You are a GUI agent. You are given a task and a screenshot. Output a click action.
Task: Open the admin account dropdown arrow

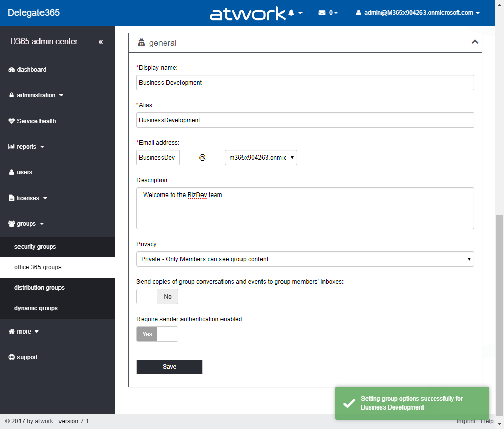point(478,13)
